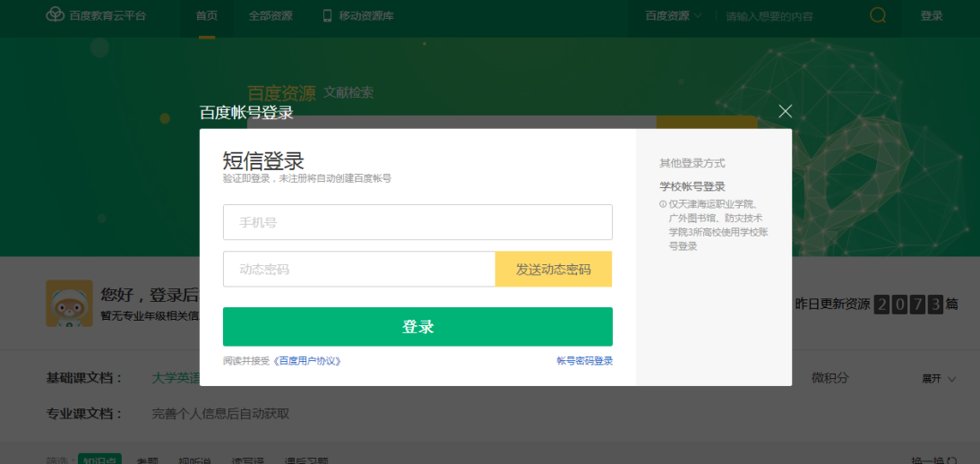Click the mascot avatar image
The width and height of the screenshot is (980, 464).
(x=69, y=304)
